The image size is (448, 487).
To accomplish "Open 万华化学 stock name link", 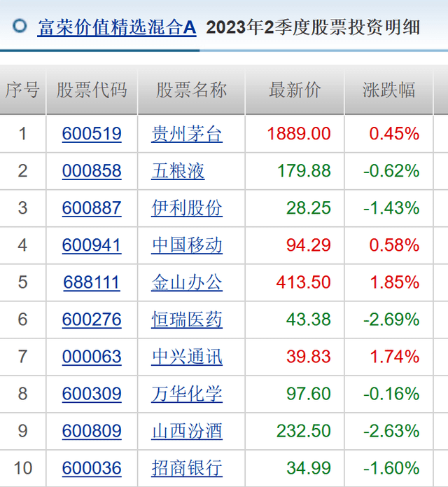I will (x=187, y=394).
